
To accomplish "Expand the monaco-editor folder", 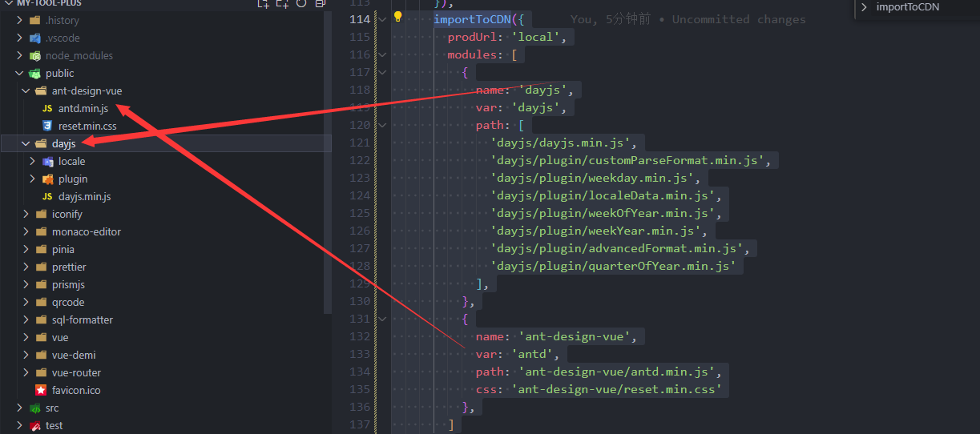I will click(x=26, y=231).
